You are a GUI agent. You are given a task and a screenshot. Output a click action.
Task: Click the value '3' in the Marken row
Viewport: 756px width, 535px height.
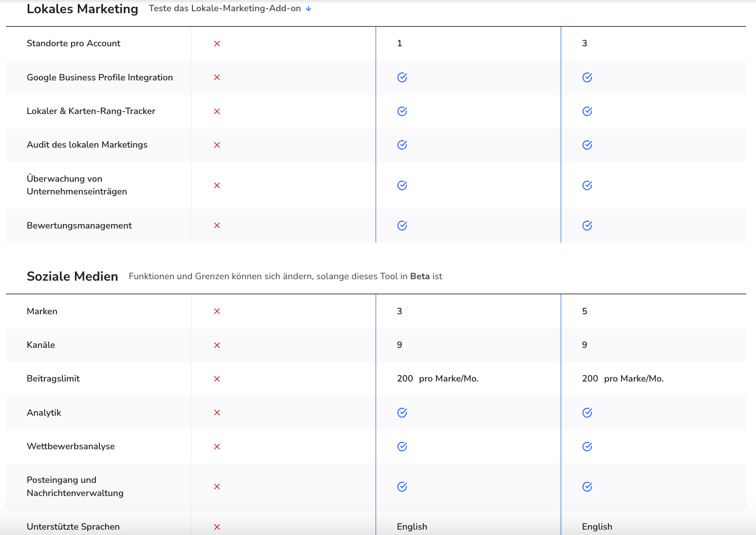point(399,311)
